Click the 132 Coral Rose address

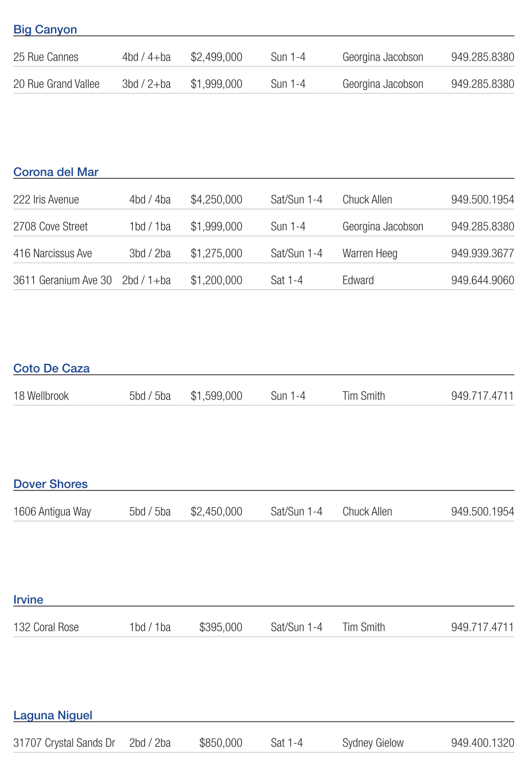46,628
